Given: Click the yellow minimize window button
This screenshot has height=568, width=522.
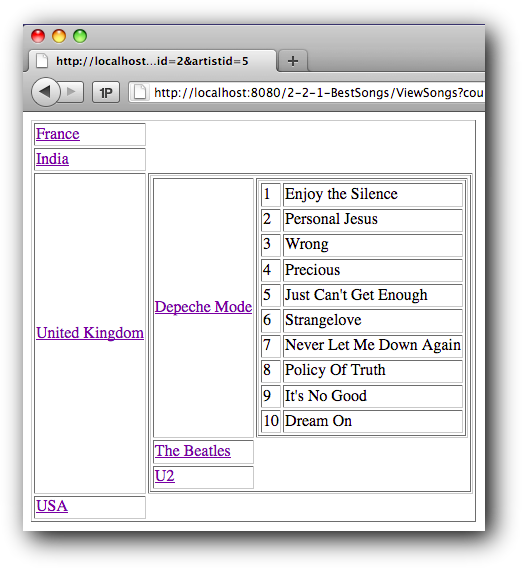Looking at the screenshot, I should (59, 36).
